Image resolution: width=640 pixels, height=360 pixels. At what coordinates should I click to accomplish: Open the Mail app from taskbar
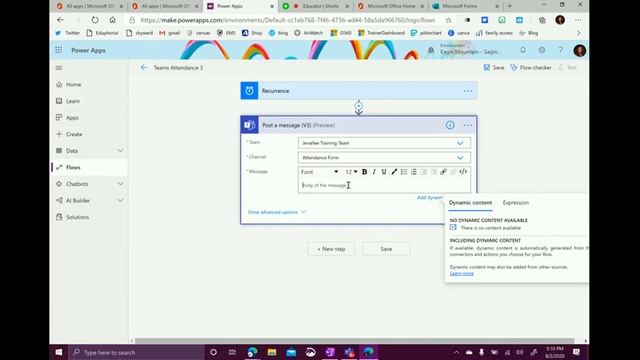click(x=291, y=352)
